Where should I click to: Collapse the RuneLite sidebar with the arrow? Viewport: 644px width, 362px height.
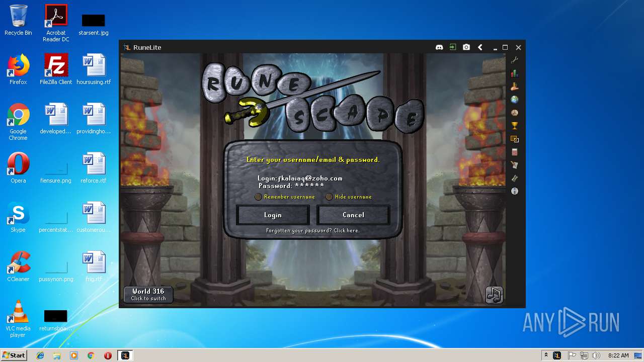[x=480, y=47]
